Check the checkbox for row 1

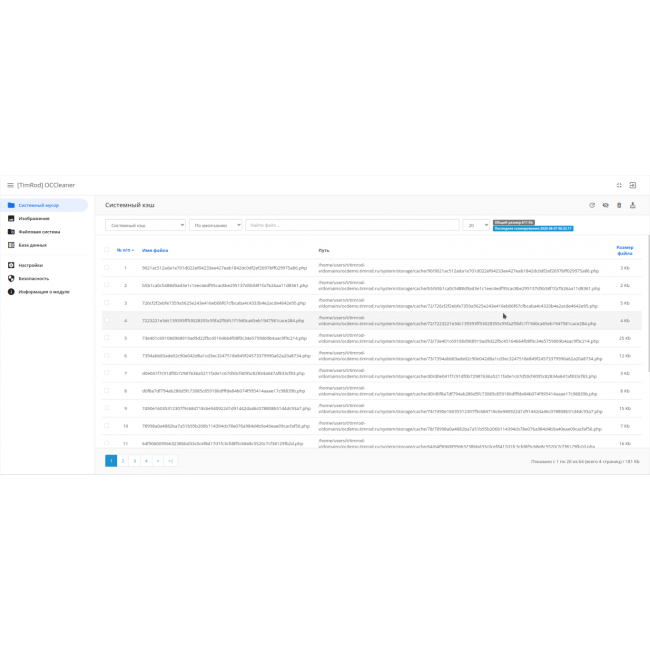pos(108,268)
